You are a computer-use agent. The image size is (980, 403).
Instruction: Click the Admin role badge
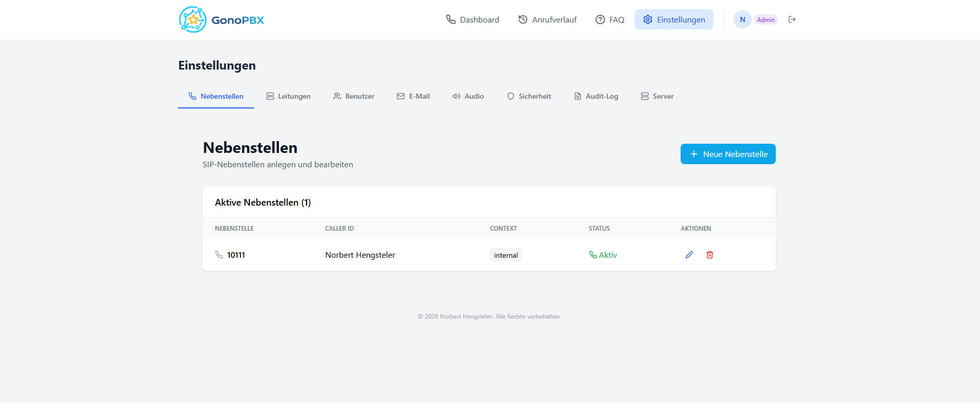tap(766, 20)
